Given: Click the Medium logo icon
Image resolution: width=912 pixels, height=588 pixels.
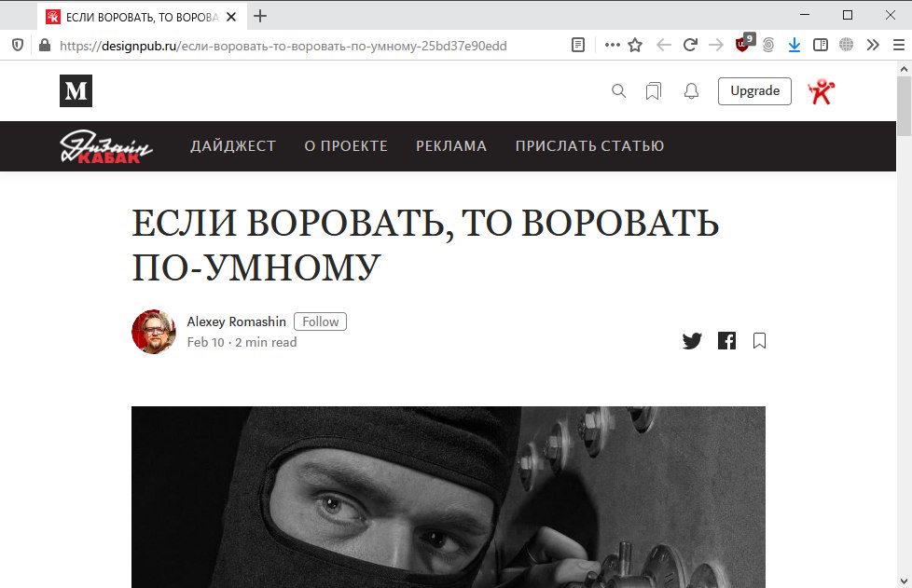Looking at the screenshot, I should click(76, 90).
